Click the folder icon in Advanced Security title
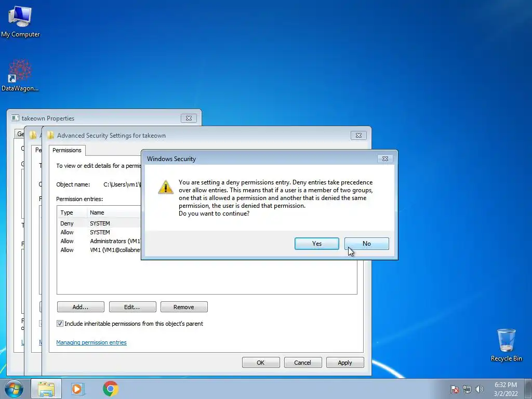This screenshot has width=532, height=399. (50, 136)
